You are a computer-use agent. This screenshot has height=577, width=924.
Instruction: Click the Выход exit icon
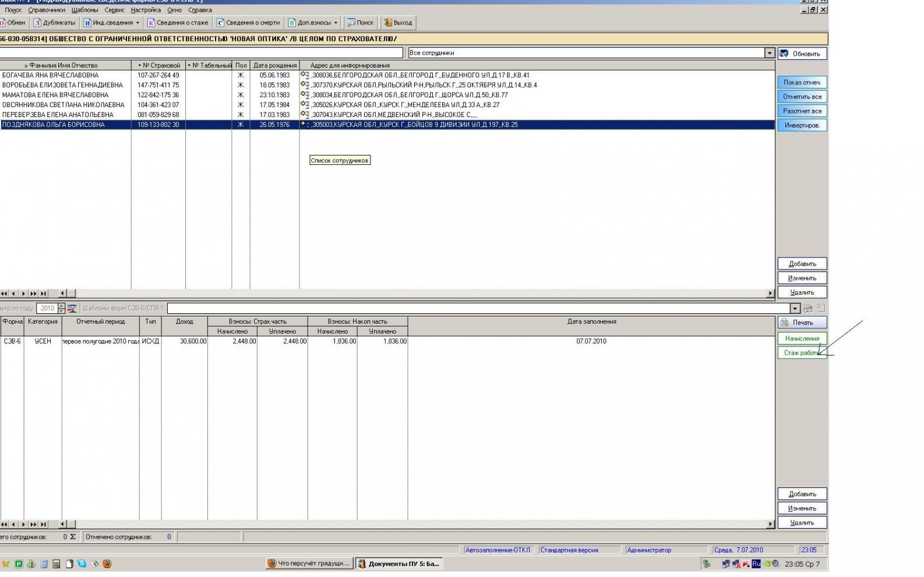click(387, 23)
